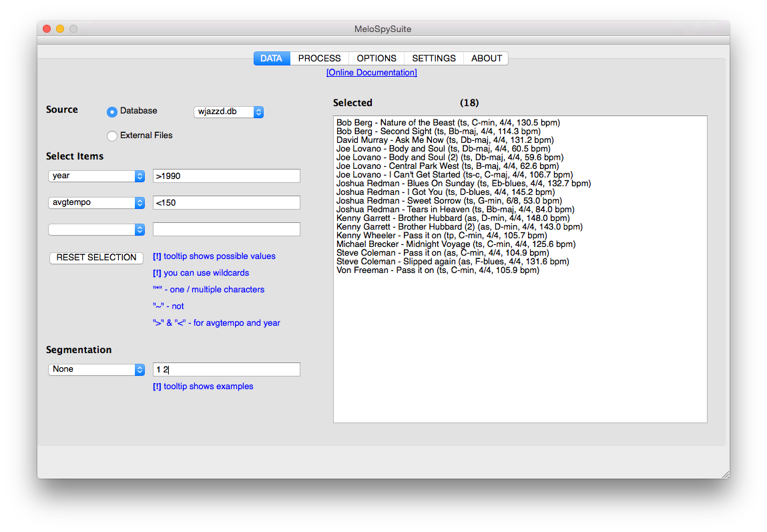Select Kenny Wheeler - Pass it on
Image resolution: width=767 pixels, height=532 pixels.
click(x=442, y=235)
